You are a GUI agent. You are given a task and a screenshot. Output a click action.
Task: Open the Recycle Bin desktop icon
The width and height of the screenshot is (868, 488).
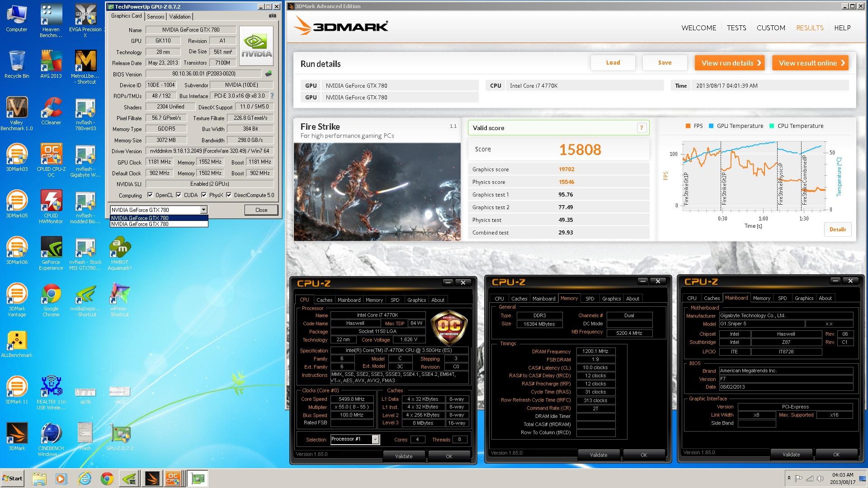[17, 64]
